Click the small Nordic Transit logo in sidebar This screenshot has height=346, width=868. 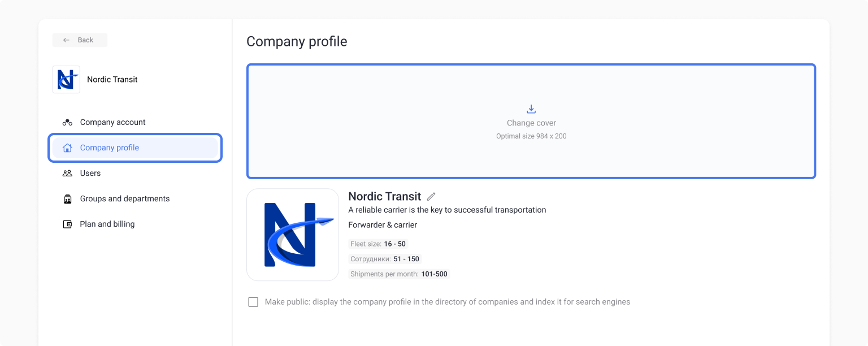(66, 80)
